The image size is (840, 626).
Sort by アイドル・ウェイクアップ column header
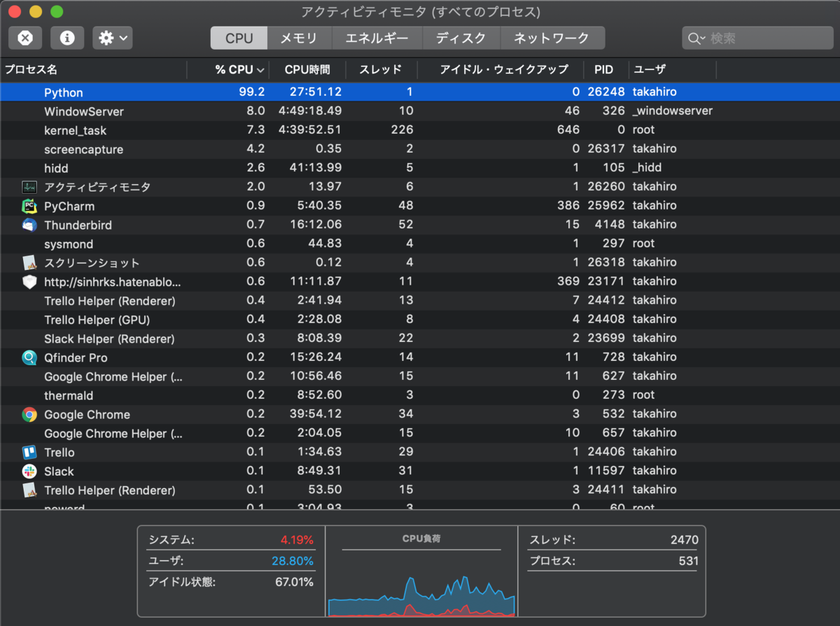pos(500,70)
